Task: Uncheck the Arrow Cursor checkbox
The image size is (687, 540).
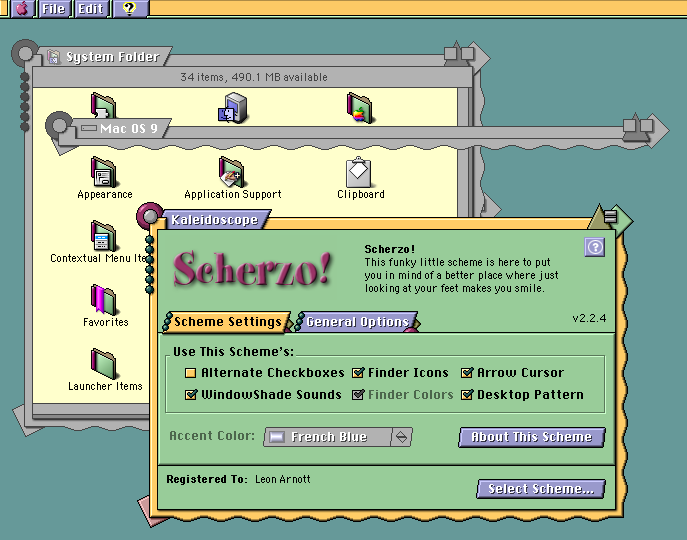Action: [x=467, y=373]
